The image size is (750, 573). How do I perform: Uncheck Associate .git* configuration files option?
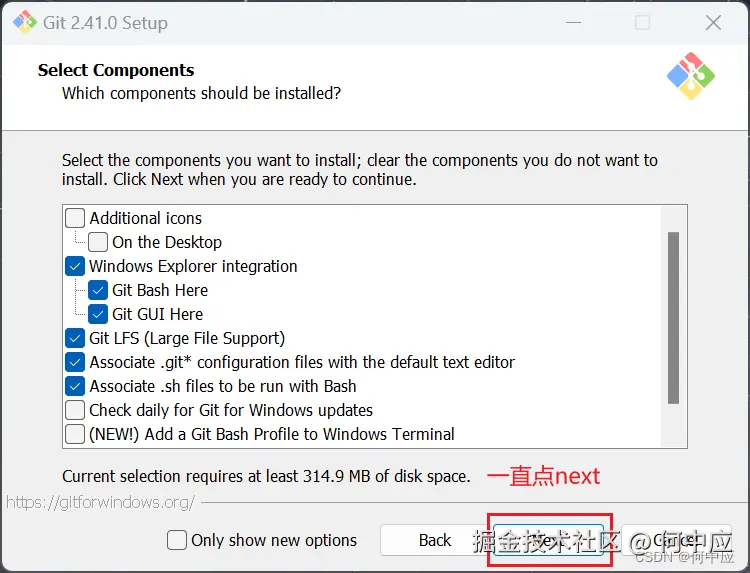(x=75, y=362)
